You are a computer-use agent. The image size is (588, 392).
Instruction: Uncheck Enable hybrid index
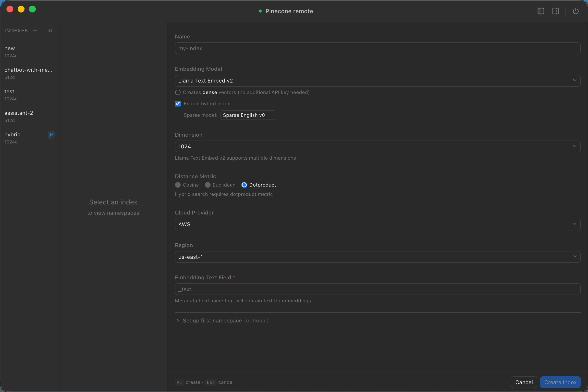tap(178, 103)
